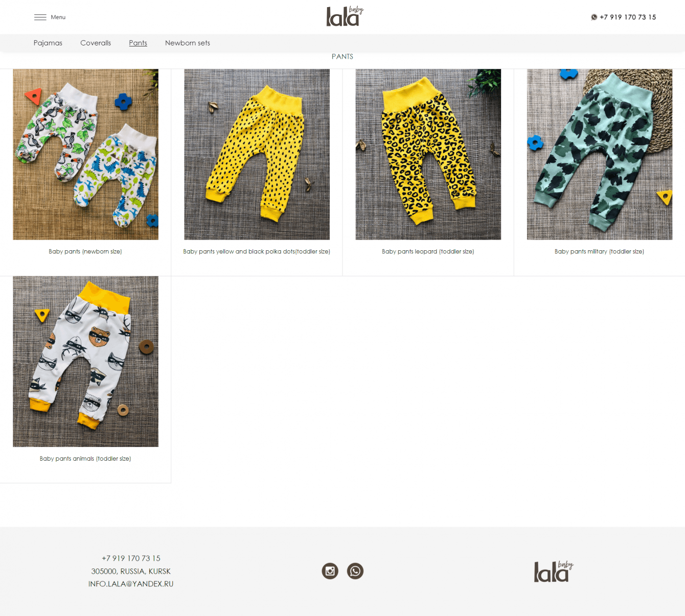This screenshot has height=616, width=685.
Task: Click "Baby pants leopard (toddler size)" title
Action: pos(428,251)
